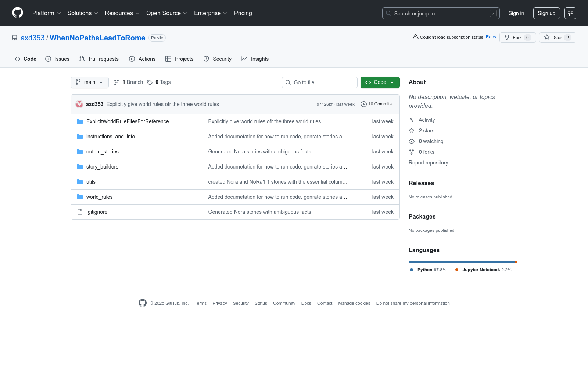This screenshot has width=588, height=368.
Task: Expand the Platform menu
Action: 47,13
